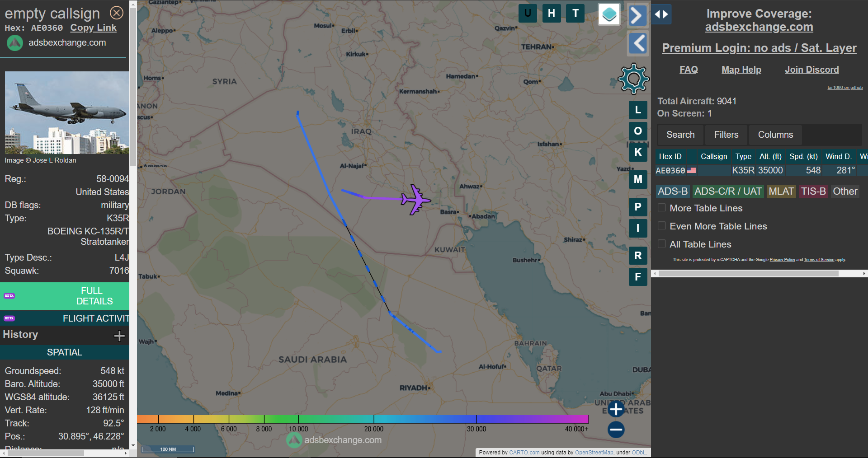
Task: Enable Even More Table Lines checkbox
Action: (662, 226)
